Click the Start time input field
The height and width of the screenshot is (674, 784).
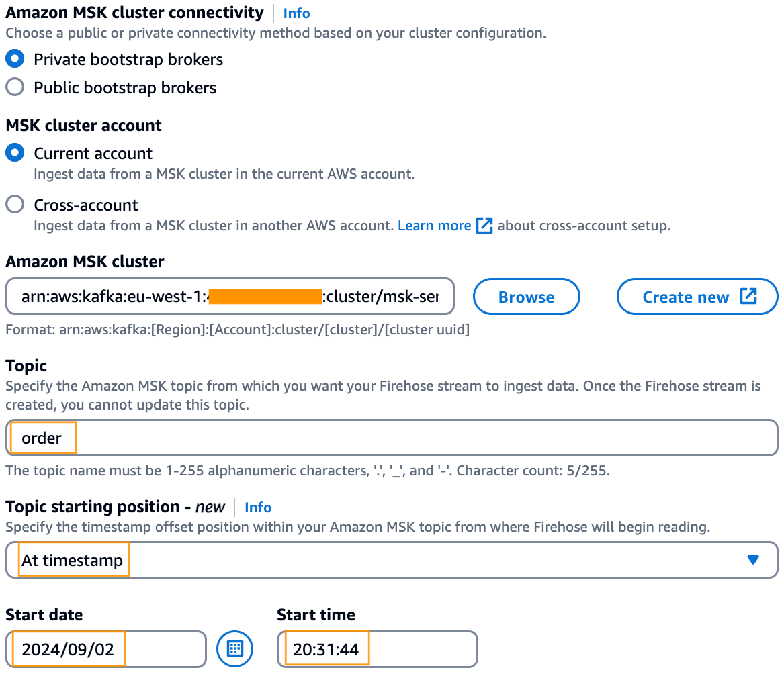click(378, 649)
